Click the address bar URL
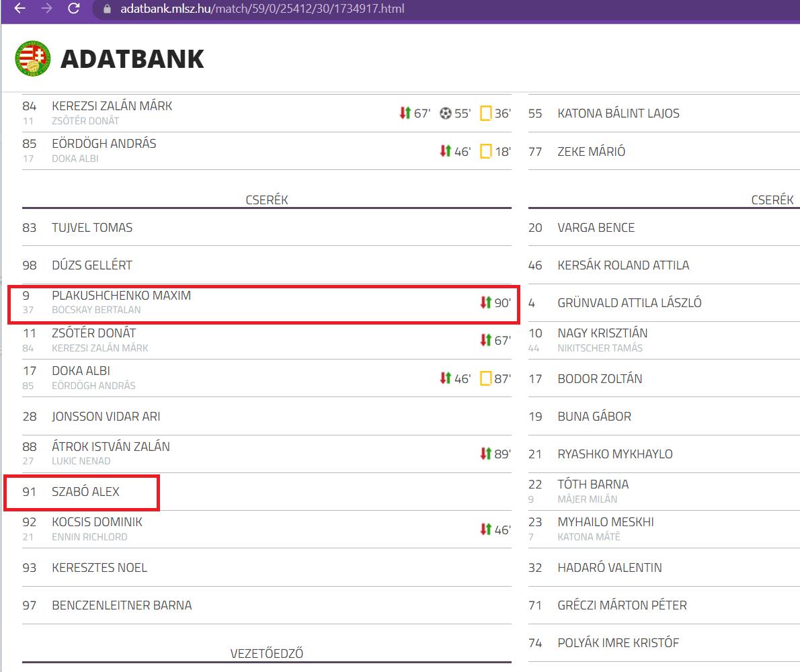Image resolution: width=800 pixels, height=672 pixels. coord(262,9)
